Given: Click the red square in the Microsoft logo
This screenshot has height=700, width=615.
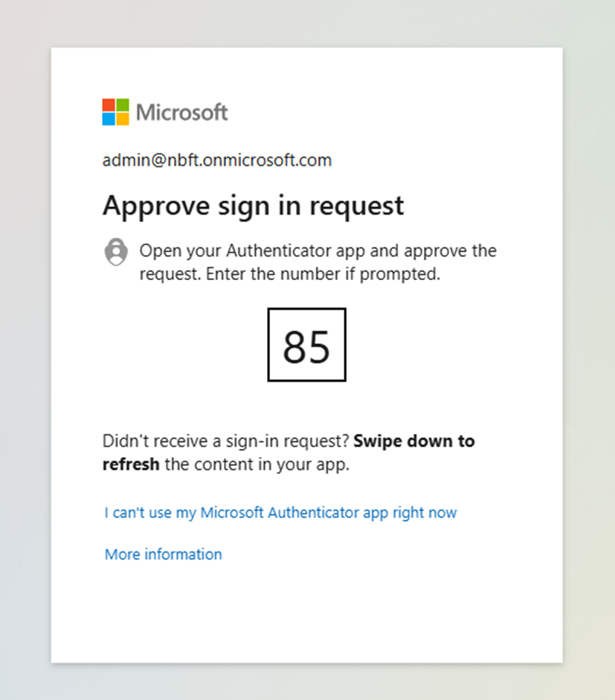Looking at the screenshot, I should pyautogui.click(x=109, y=105).
